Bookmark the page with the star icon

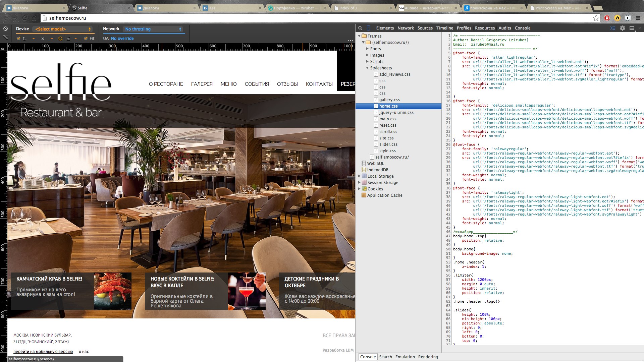pos(596,18)
